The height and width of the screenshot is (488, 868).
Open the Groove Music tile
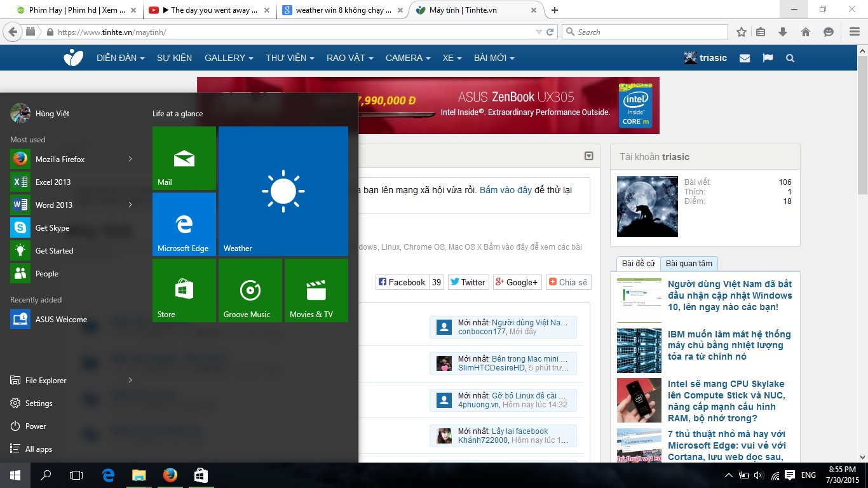250,290
